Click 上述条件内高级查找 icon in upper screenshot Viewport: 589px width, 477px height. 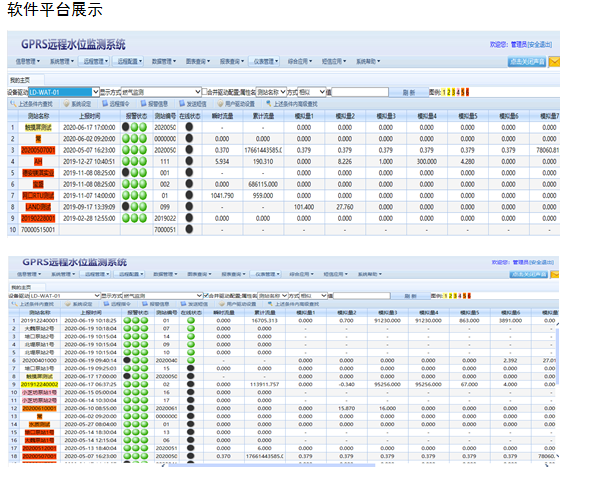269,103
